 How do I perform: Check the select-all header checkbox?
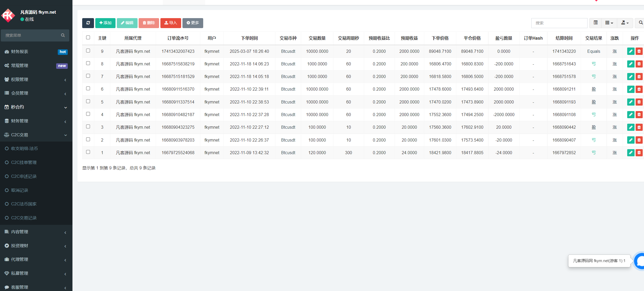pyautogui.click(x=88, y=38)
